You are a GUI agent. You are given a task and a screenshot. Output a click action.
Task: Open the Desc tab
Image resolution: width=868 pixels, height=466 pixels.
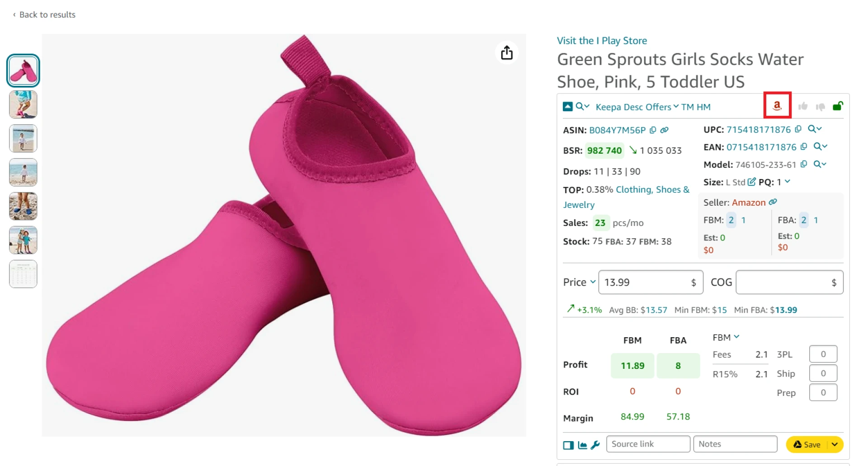pos(633,107)
